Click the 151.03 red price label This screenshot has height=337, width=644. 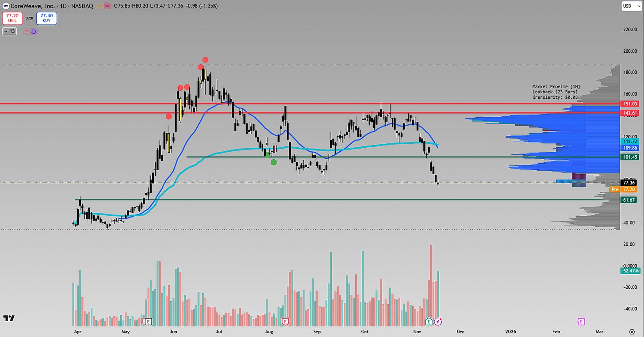pos(629,104)
